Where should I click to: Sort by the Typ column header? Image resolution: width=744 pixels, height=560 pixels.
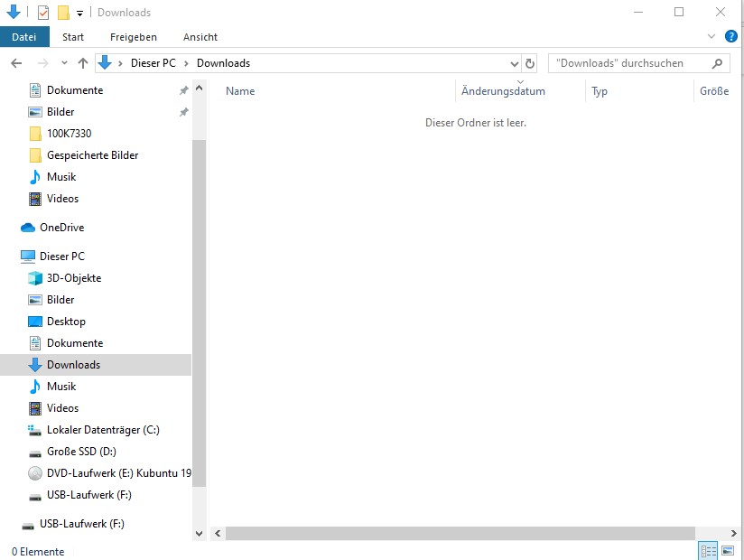[600, 91]
